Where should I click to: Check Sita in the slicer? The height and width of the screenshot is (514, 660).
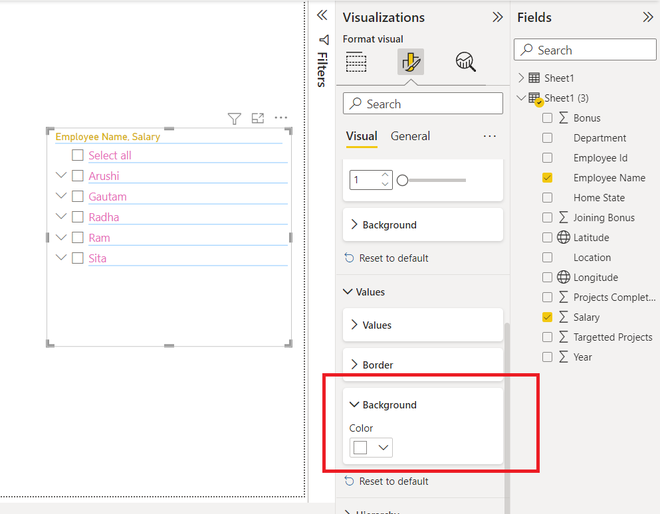[77, 258]
